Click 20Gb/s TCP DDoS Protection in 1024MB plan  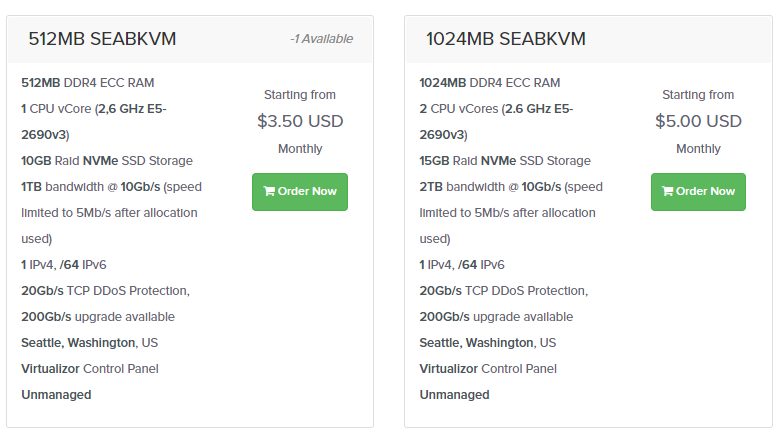pos(504,291)
